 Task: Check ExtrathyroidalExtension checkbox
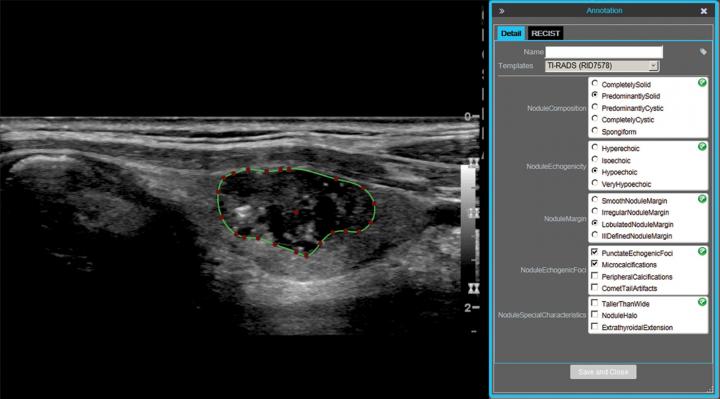point(595,326)
